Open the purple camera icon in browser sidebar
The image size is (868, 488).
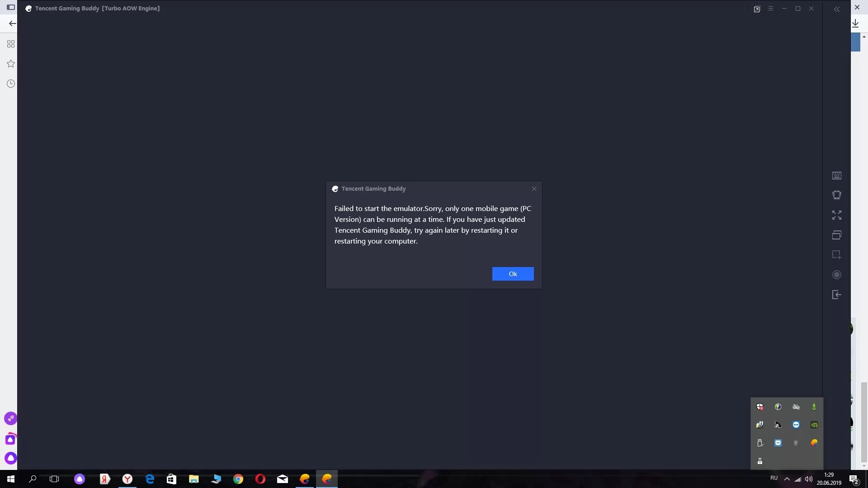point(11,439)
